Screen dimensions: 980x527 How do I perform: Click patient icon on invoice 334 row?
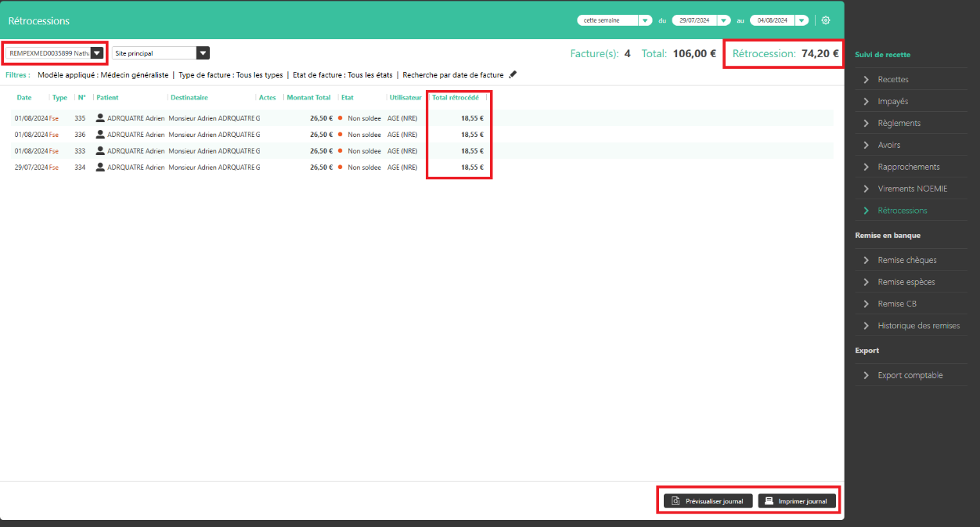(100, 168)
